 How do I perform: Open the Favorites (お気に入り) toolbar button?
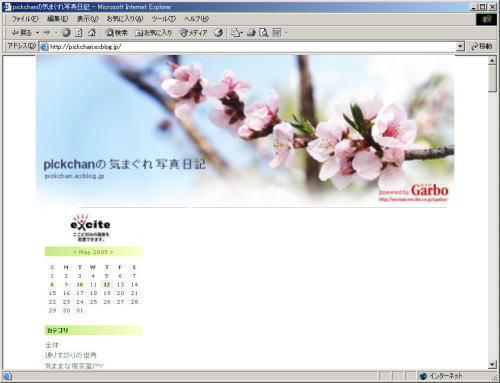(153, 33)
